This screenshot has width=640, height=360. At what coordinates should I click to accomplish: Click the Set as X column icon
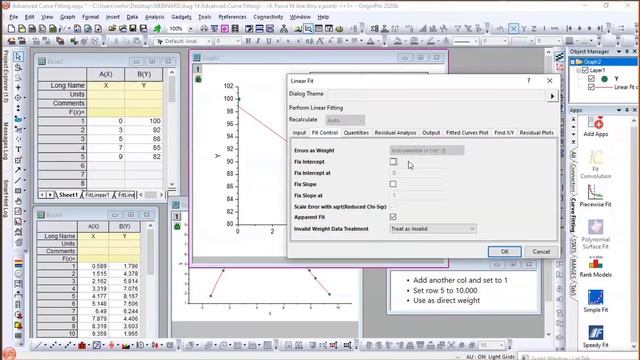[x=513, y=29]
